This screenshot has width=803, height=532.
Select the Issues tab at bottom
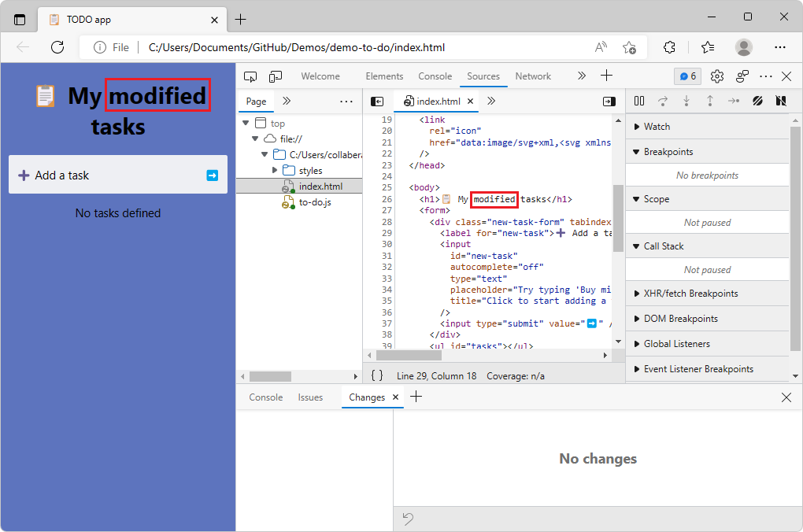pyautogui.click(x=310, y=397)
